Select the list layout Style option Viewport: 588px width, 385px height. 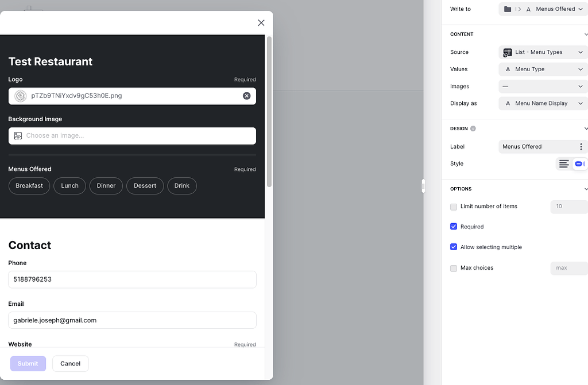(x=563, y=164)
